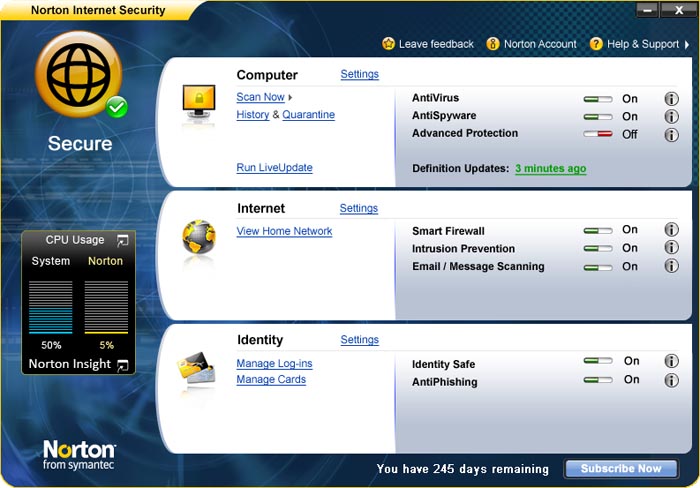Screen dimensions: 700x488
Task: Toggle the Identity Safe slider switch
Action: coord(598,362)
